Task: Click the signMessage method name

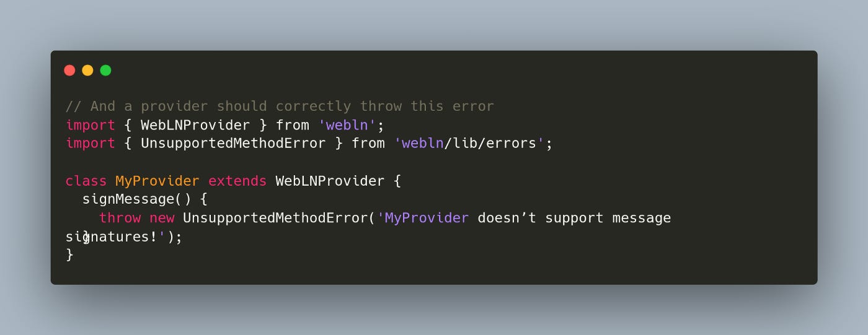Action: coord(128,200)
